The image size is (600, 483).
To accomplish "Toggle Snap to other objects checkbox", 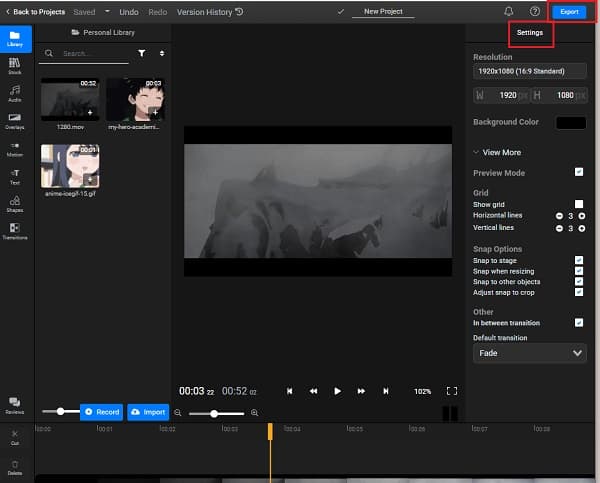I will click(x=579, y=281).
